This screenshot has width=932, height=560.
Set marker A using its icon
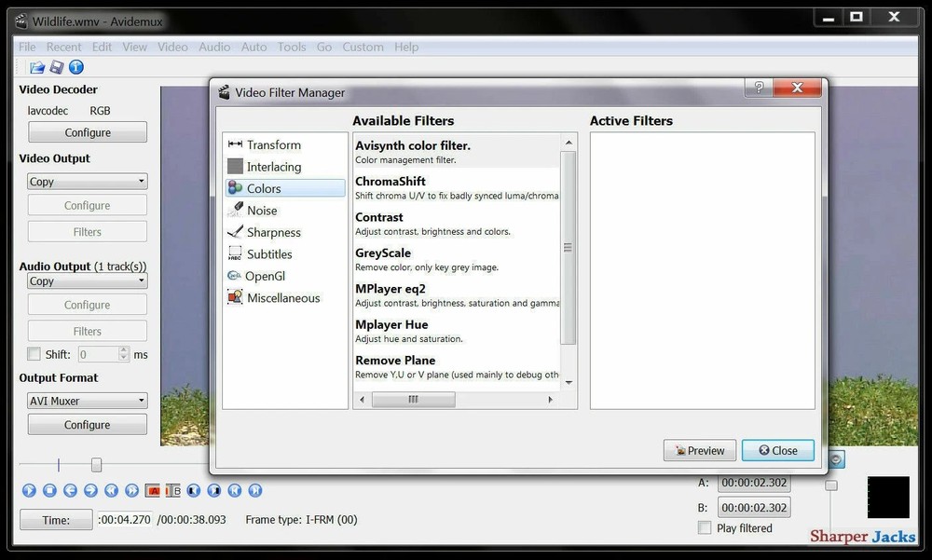(153, 490)
